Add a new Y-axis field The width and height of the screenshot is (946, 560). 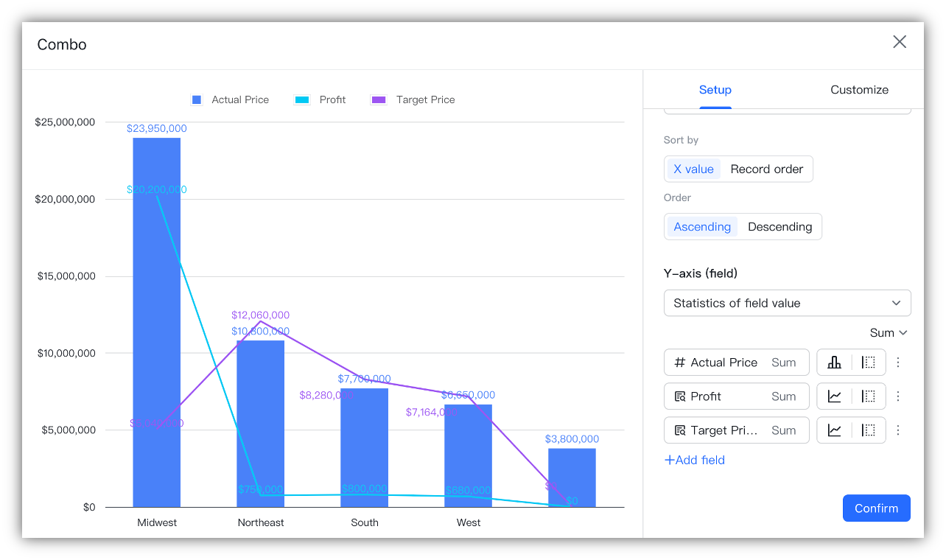tap(694, 460)
